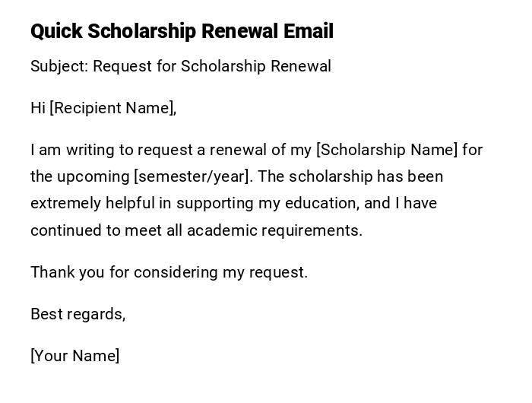Click 'I am writing' at paragraph start

coord(71,150)
